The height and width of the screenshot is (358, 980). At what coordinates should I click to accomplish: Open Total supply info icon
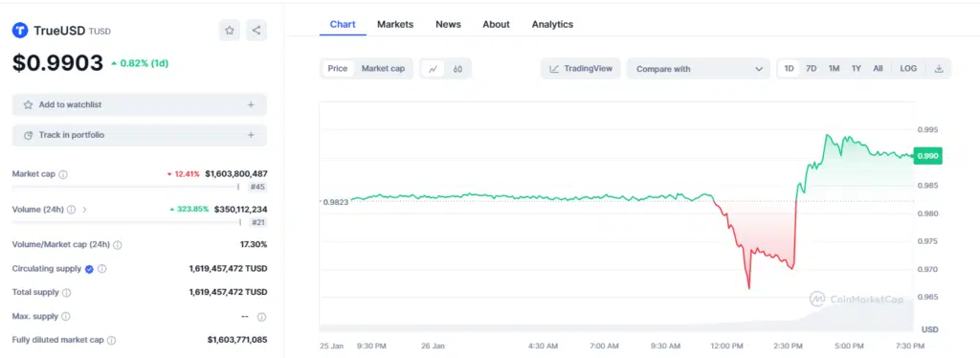click(66, 292)
